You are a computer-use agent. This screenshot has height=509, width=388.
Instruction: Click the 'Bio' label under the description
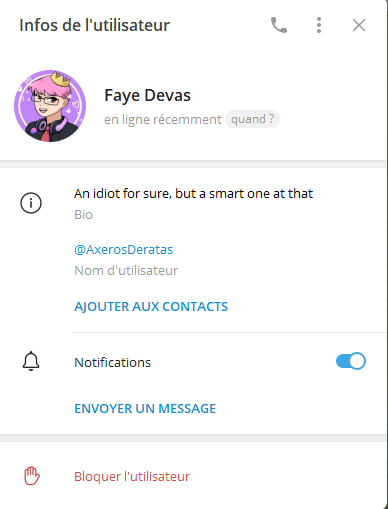83,215
